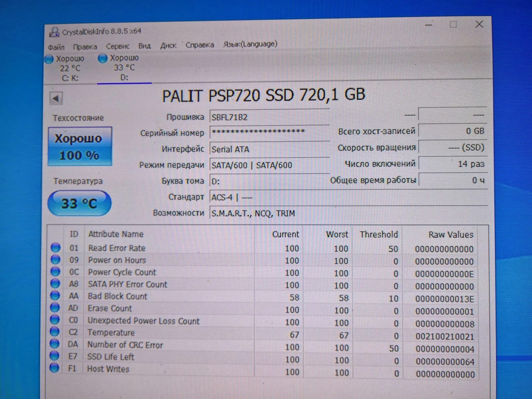Open the Язык(Language) menu

250,44
